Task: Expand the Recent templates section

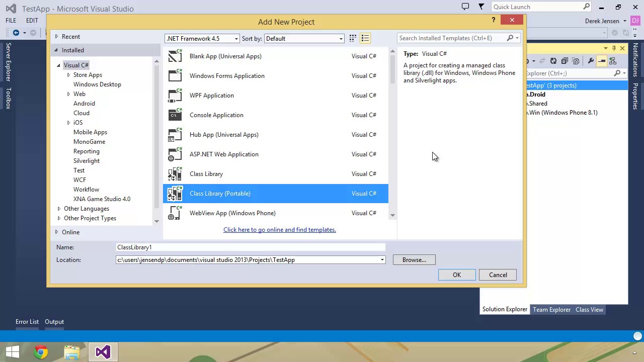Action: pos(56,36)
